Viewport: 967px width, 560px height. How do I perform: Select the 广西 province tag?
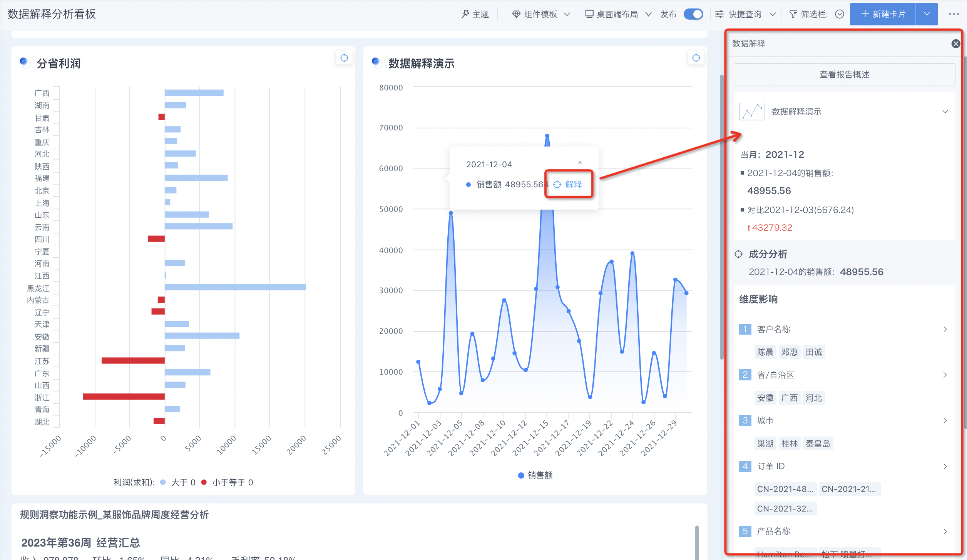[x=789, y=398]
